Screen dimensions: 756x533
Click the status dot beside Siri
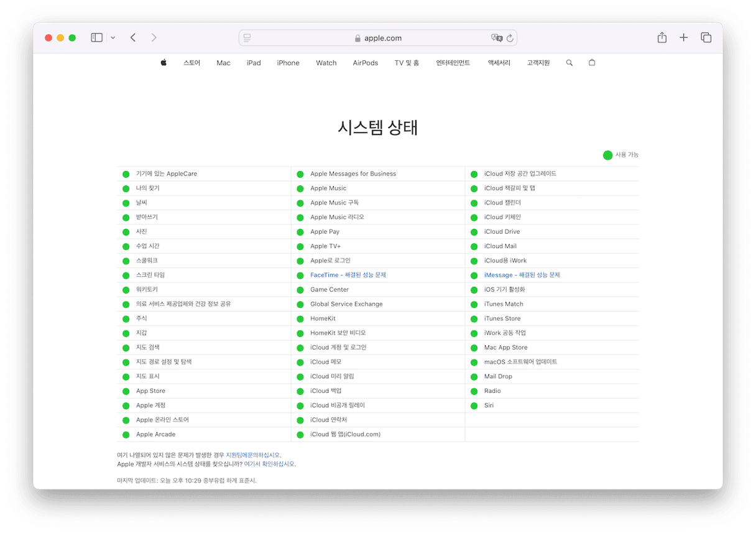[474, 406]
